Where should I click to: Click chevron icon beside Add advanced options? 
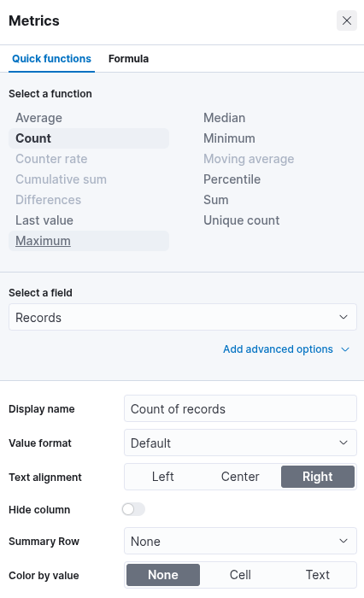345,349
